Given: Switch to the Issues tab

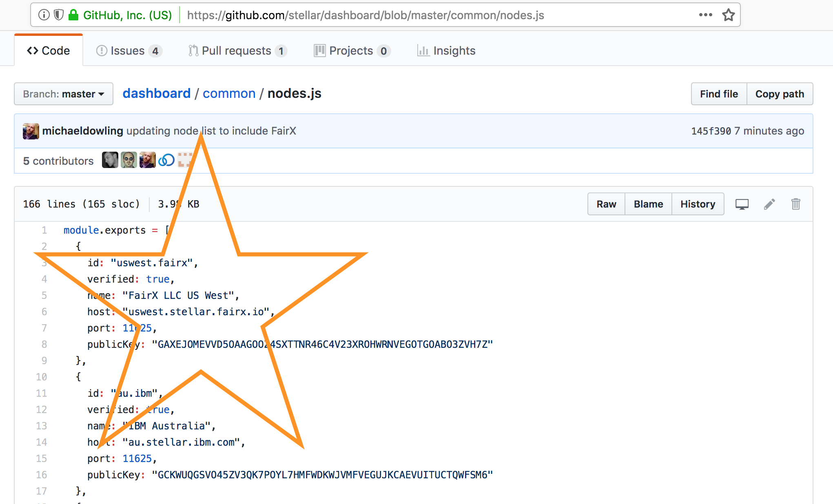Looking at the screenshot, I should pos(127,51).
